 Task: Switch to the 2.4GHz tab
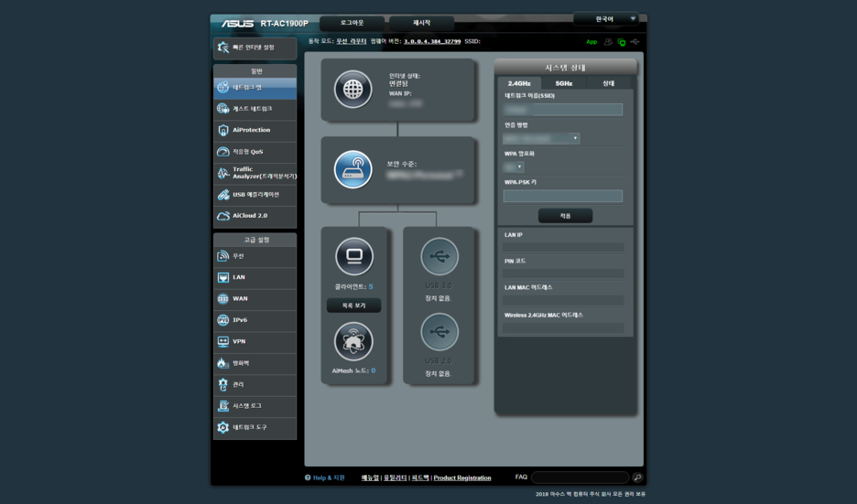[x=519, y=83]
